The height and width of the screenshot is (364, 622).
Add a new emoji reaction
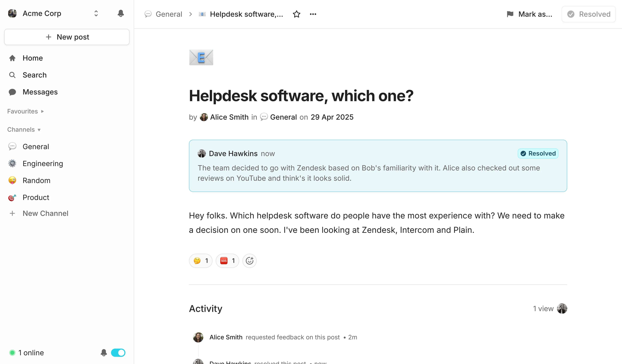click(249, 261)
